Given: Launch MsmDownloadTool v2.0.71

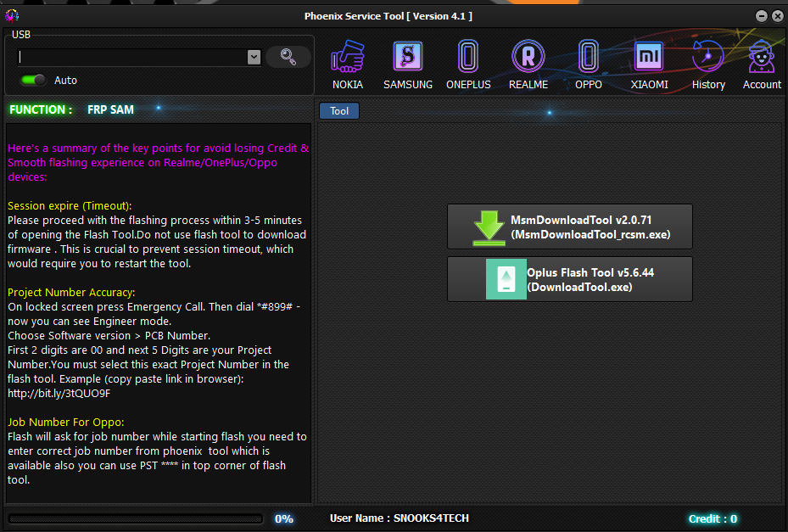Looking at the screenshot, I should point(570,227).
